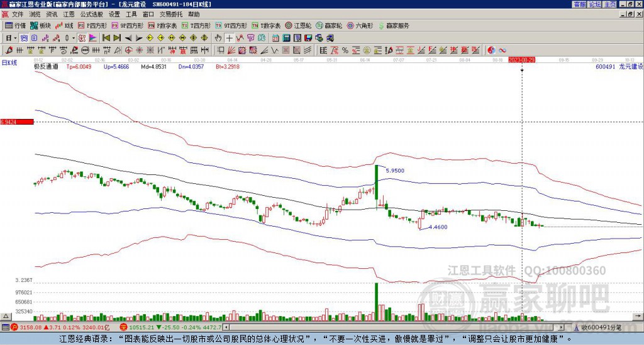The image size is (644, 345).
Task: Toggle the 权 rights adjustment button
Action: pyautogui.click(x=82, y=38)
